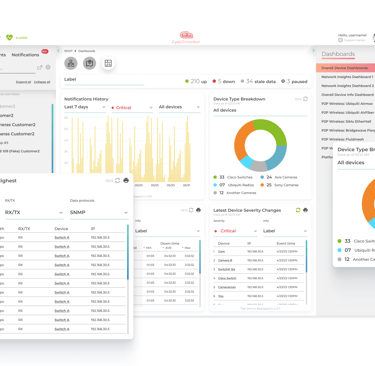Open the Label dropdown in Severity Changes
The width and height of the screenshot is (375, 366).
point(285,231)
